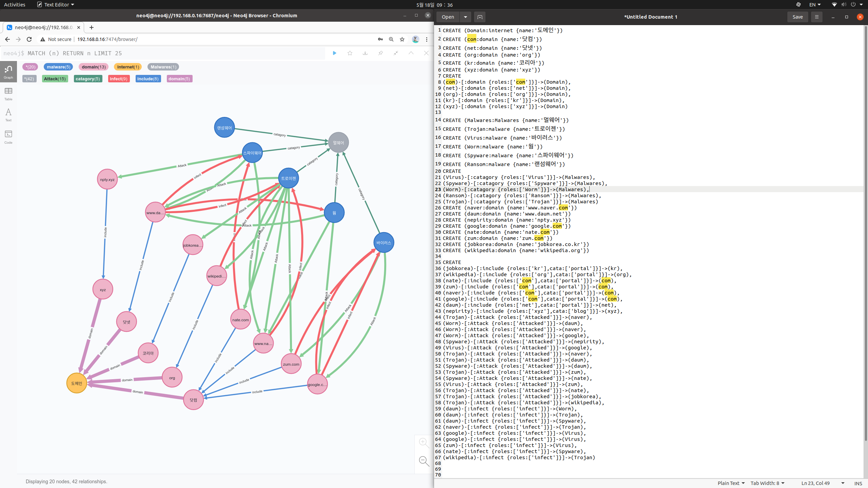This screenshot has width=868, height=488.
Task: Click the address bar URL
Action: click(107, 39)
